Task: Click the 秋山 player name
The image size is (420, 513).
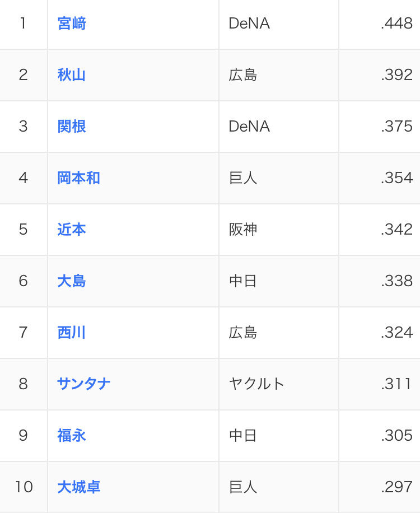Action: click(72, 75)
